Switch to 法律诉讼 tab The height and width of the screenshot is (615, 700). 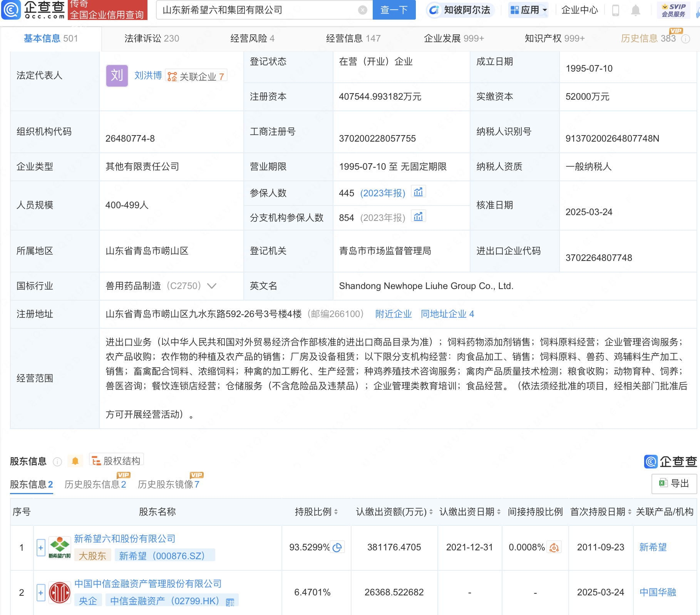click(152, 38)
